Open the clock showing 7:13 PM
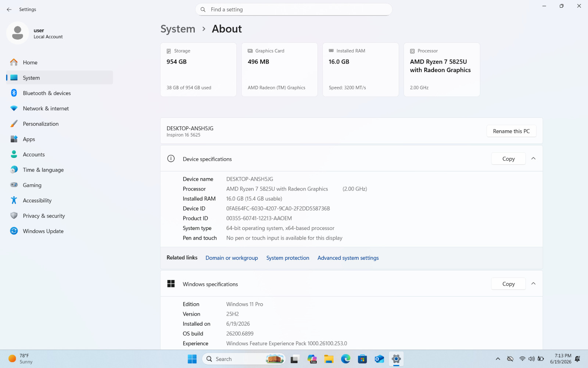Image resolution: width=588 pixels, height=368 pixels. (x=561, y=359)
